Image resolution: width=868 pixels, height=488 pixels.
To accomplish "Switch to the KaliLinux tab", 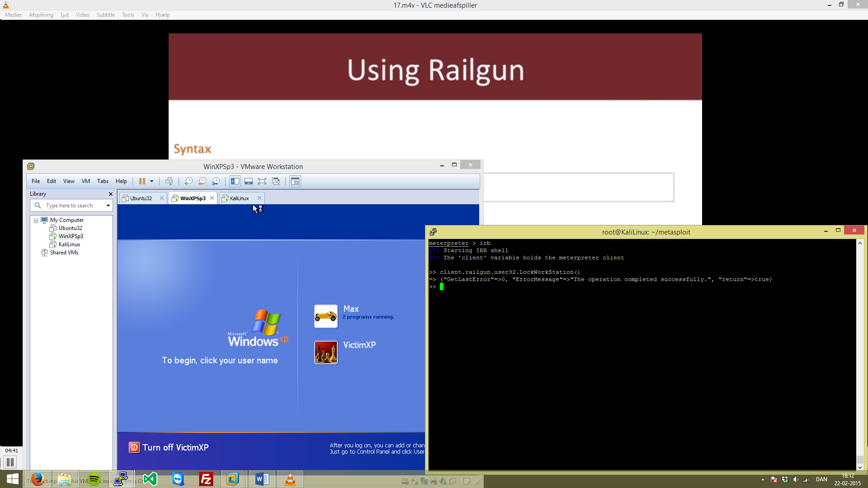I will (239, 198).
